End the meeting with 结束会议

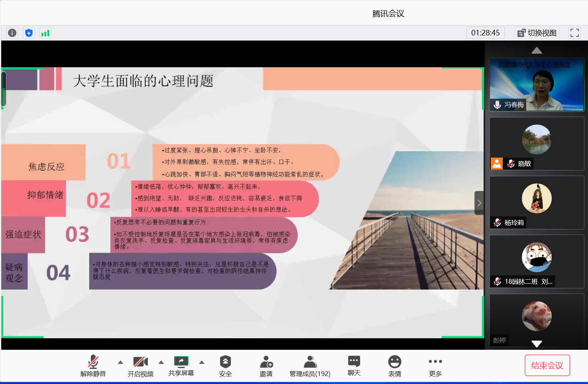point(547,365)
